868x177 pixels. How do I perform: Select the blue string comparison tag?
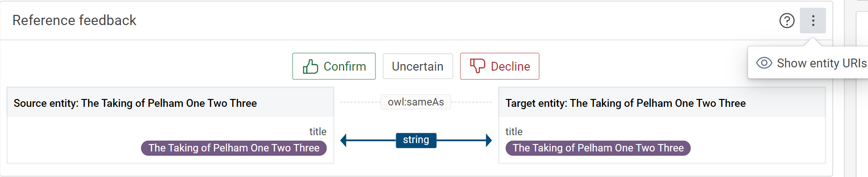coord(416,140)
